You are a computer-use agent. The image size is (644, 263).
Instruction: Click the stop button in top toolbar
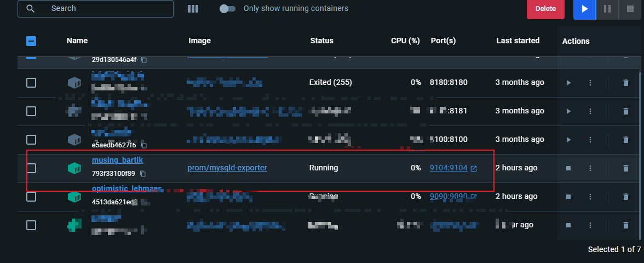point(630,9)
